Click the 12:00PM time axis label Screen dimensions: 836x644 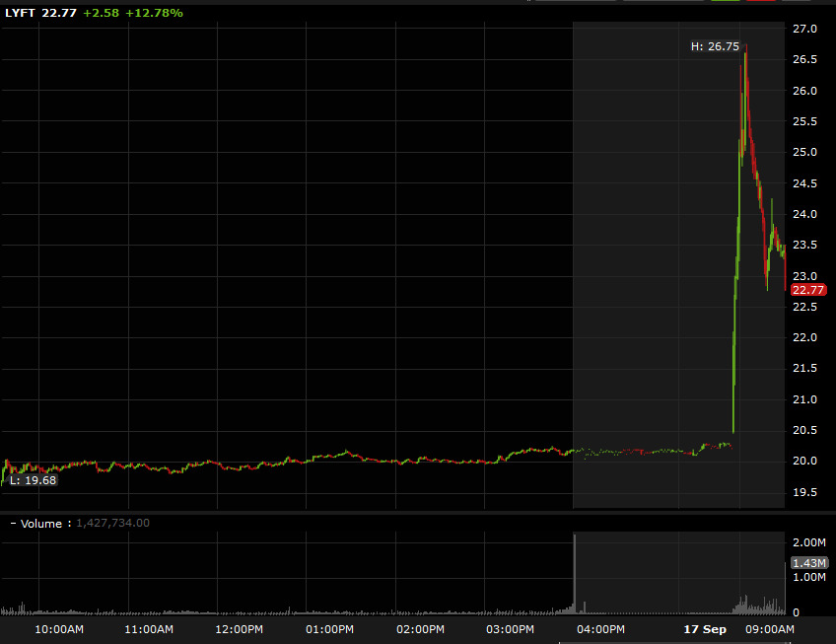[239, 629]
